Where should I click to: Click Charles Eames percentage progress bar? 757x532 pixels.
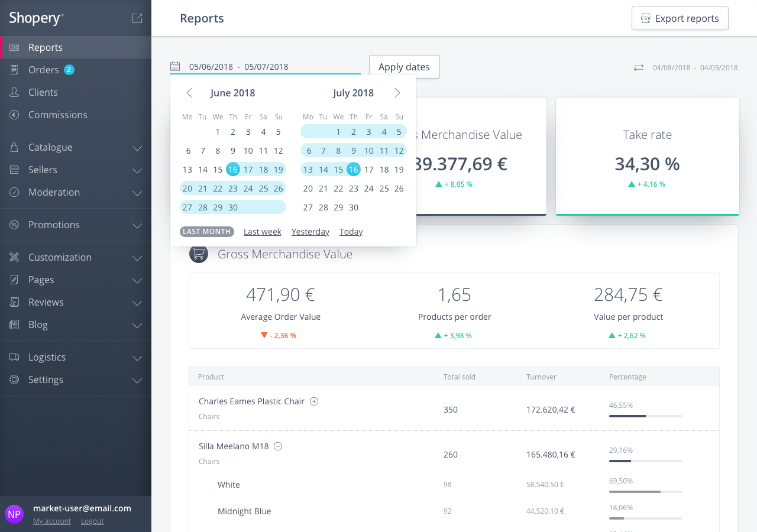pyautogui.click(x=645, y=416)
